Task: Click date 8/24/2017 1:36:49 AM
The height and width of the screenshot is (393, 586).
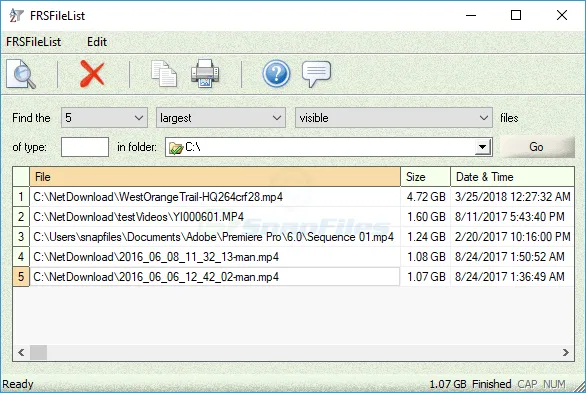Action: point(512,277)
